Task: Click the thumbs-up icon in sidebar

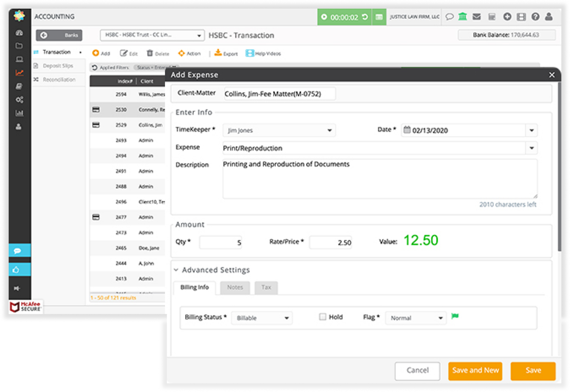Action: point(16,270)
